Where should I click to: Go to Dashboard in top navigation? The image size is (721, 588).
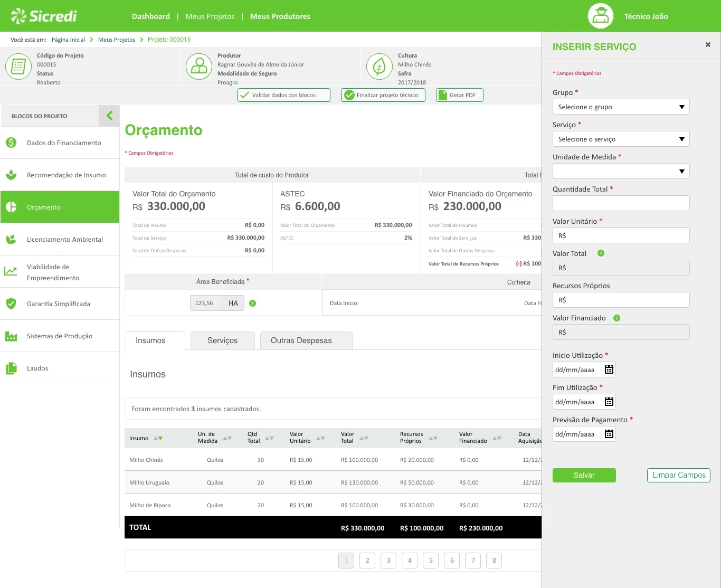[151, 16]
